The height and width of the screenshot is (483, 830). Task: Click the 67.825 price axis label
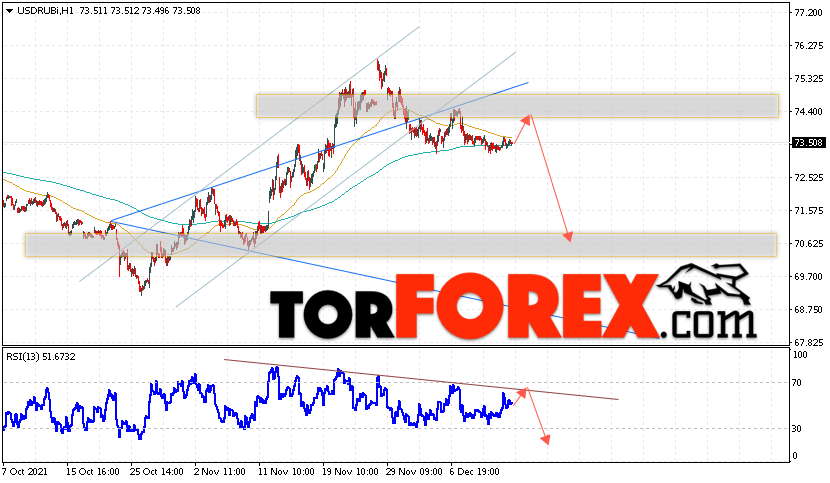808,342
